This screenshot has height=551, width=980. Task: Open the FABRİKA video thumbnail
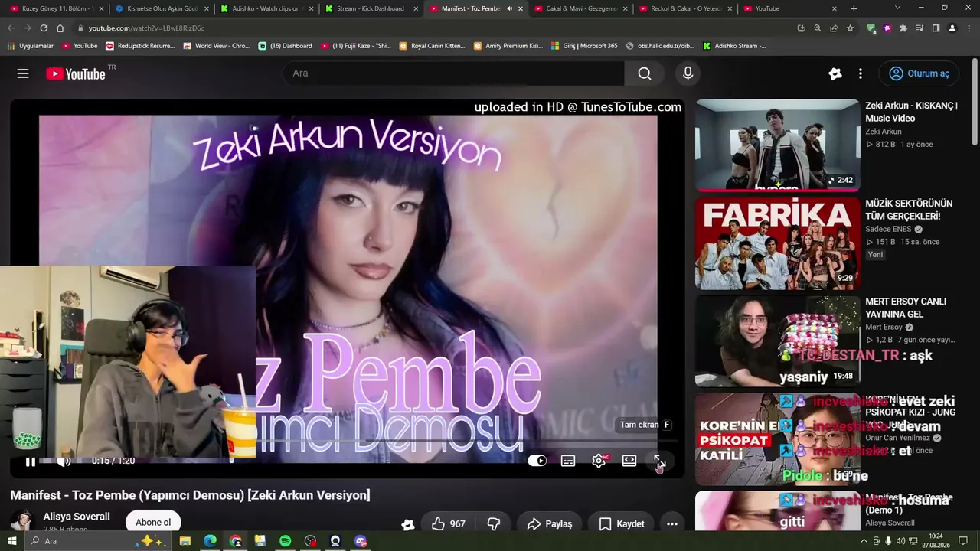pyautogui.click(x=778, y=243)
